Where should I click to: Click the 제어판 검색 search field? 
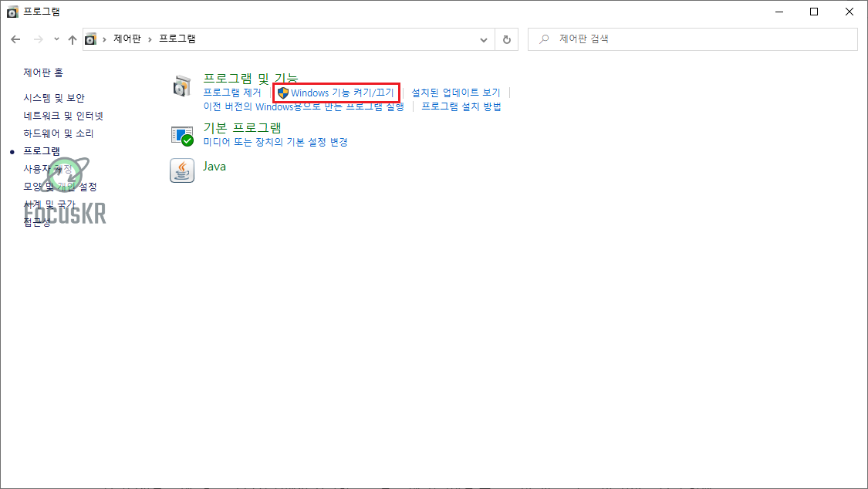pyautogui.click(x=693, y=39)
